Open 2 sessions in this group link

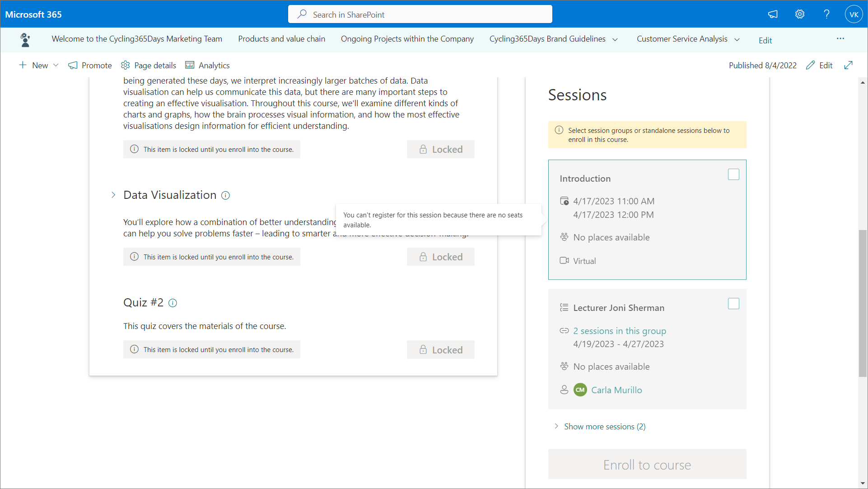click(x=619, y=331)
